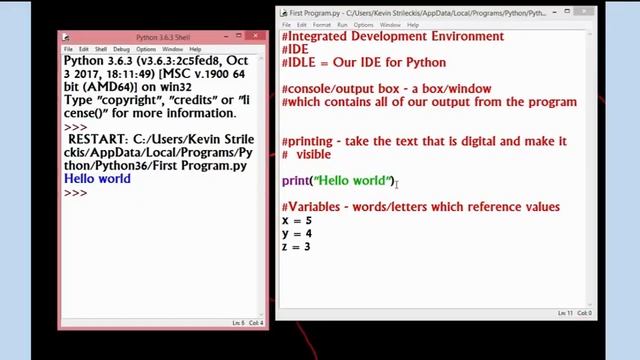Open Edit menu in Python Shell window
The image size is (640, 360).
point(84,49)
